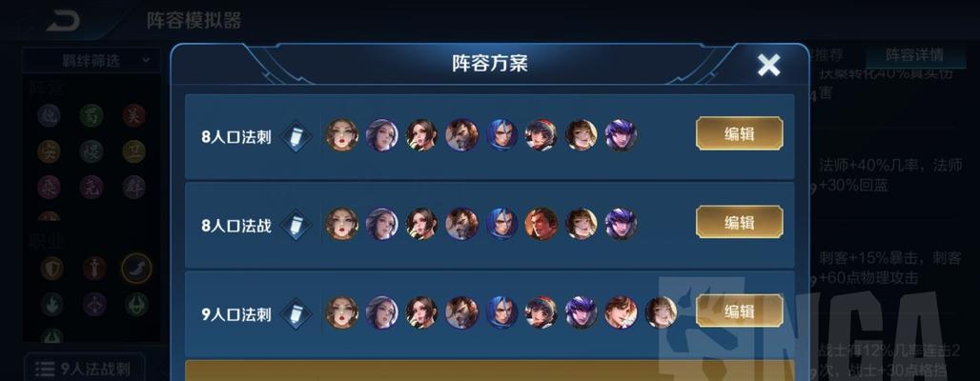Click 编辑 button for 8人口法战
The width and height of the screenshot is (980, 381).
coord(740,222)
